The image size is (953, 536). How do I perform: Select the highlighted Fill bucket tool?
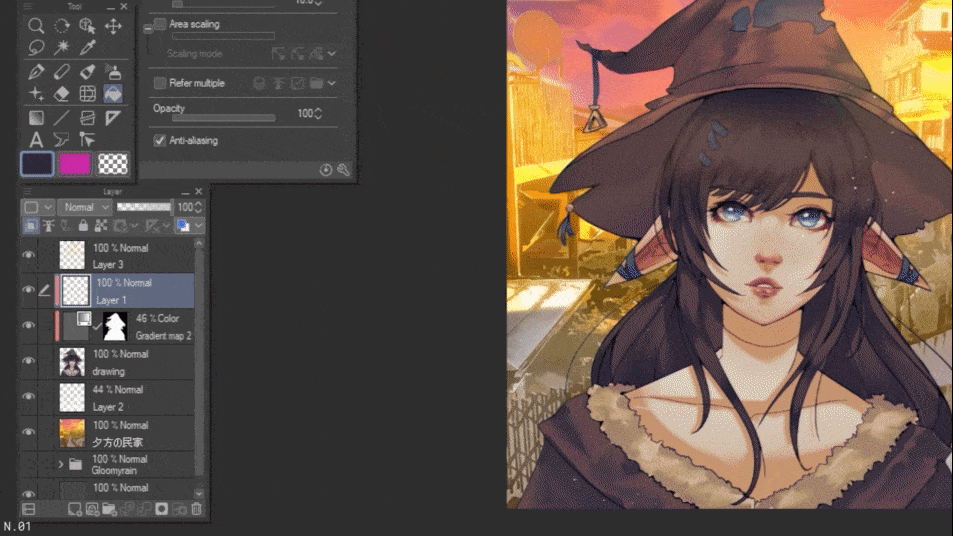(x=113, y=94)
